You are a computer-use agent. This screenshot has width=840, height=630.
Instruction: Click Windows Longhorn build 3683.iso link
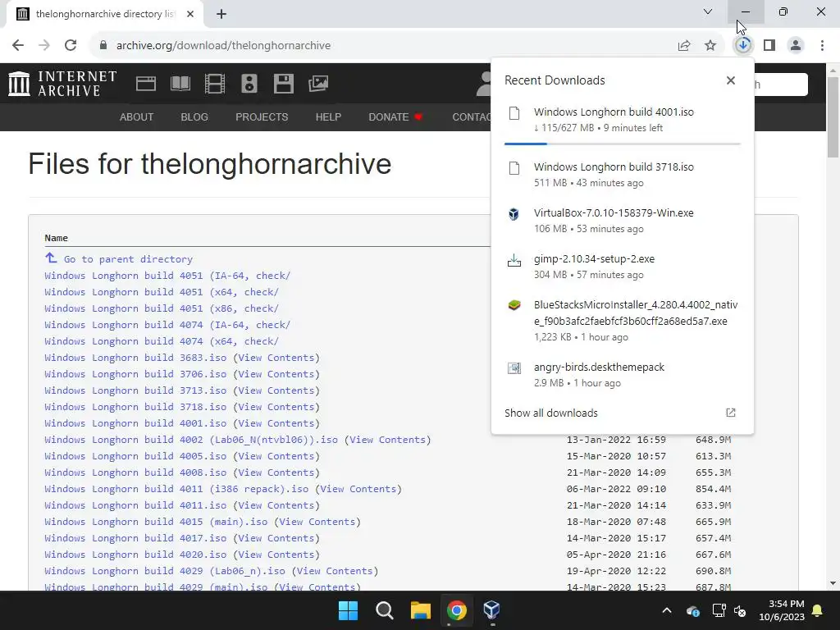coord(135,358)
